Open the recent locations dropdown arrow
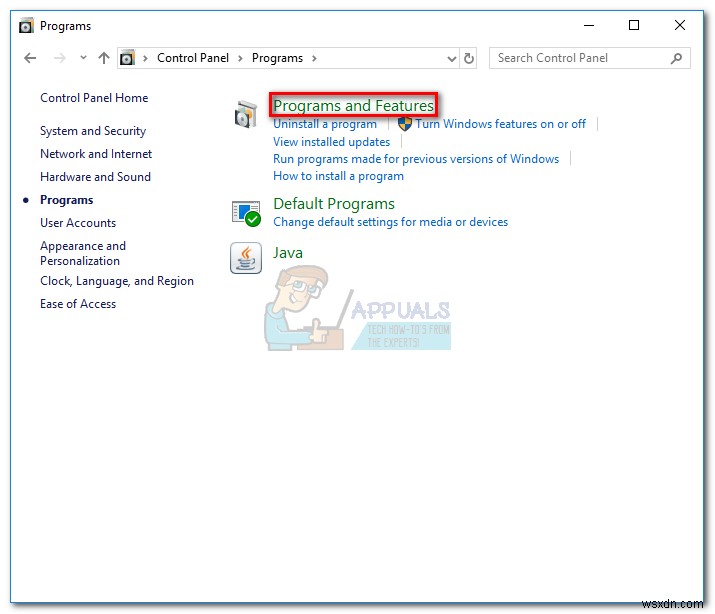The width and height of the screenshot is (715, 614). click(83, 57)
